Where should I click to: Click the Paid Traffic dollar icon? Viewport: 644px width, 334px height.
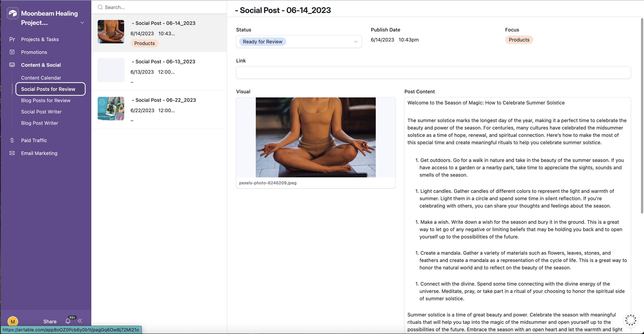tap(12, 140)
